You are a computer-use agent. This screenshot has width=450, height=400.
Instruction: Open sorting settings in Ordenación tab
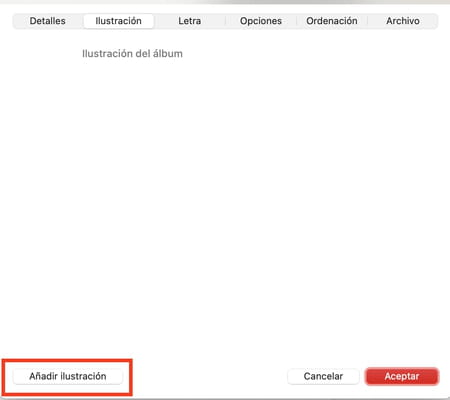coord(332,21)
